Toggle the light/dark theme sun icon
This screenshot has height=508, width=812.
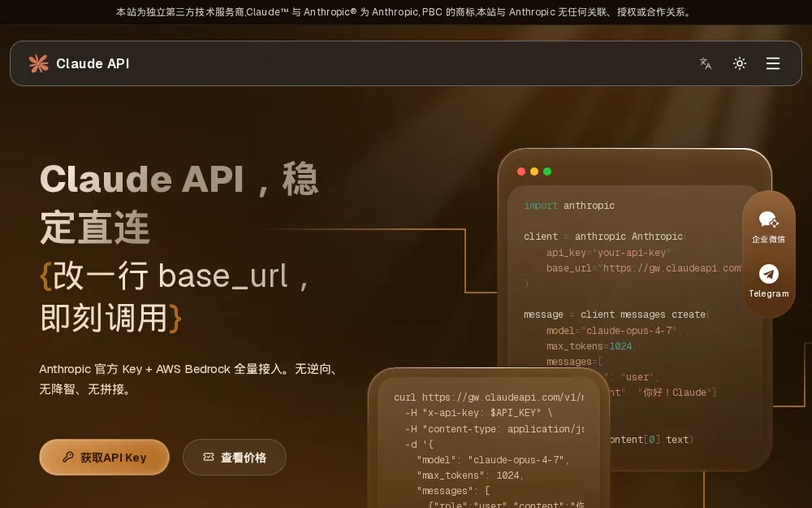[x=740, y=63]
